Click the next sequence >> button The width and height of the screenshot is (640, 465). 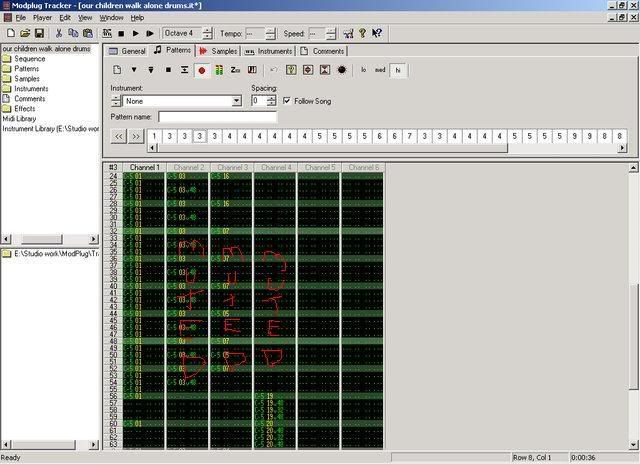tap(136, 136)
